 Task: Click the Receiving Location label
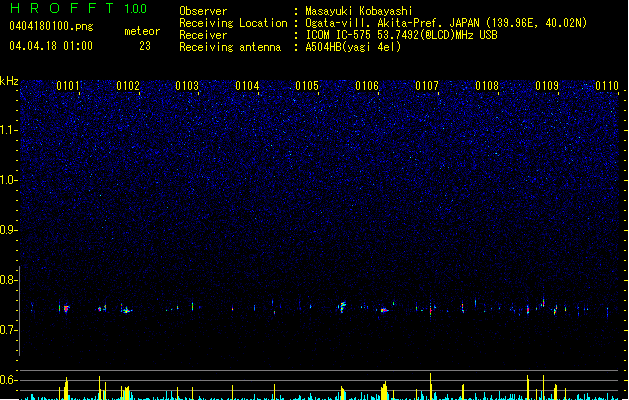click(233, 23)
